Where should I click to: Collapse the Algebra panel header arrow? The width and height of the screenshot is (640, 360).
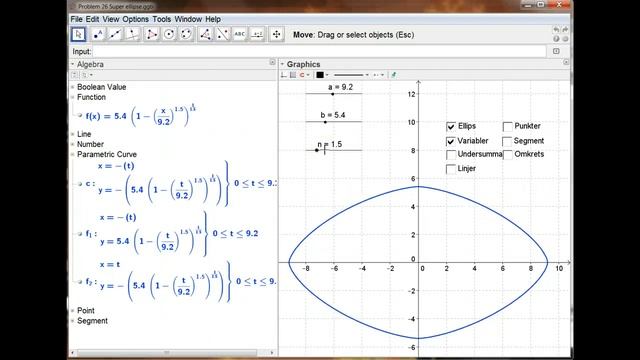pyautogui.click(x=73, y=64)
